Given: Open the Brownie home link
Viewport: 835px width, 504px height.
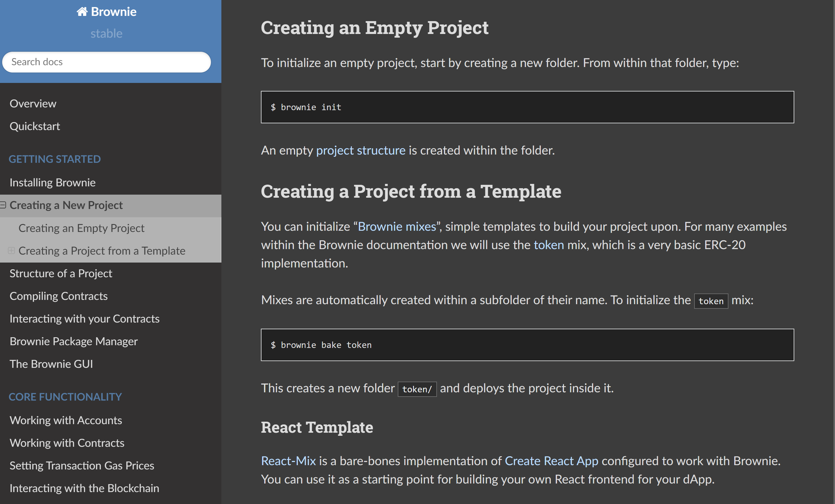Looking at the screenshot, I should click(107, 12).
